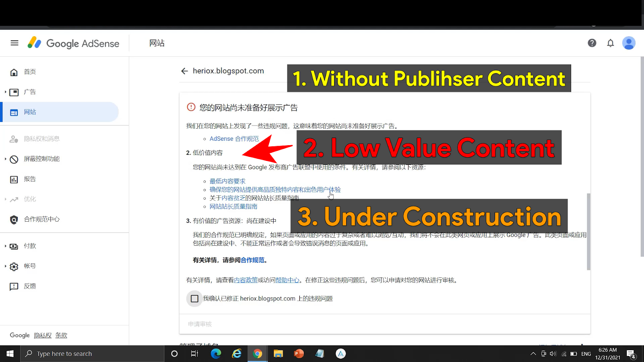Open the 最低内容要求 link

tap(227, 181)
